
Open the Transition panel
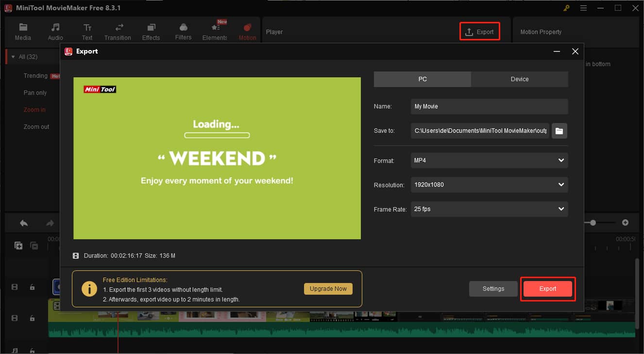[x=118, y=31]
